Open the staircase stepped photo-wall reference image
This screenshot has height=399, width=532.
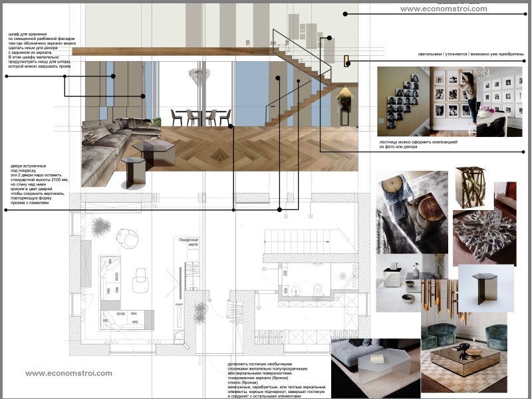click(404, 102)
